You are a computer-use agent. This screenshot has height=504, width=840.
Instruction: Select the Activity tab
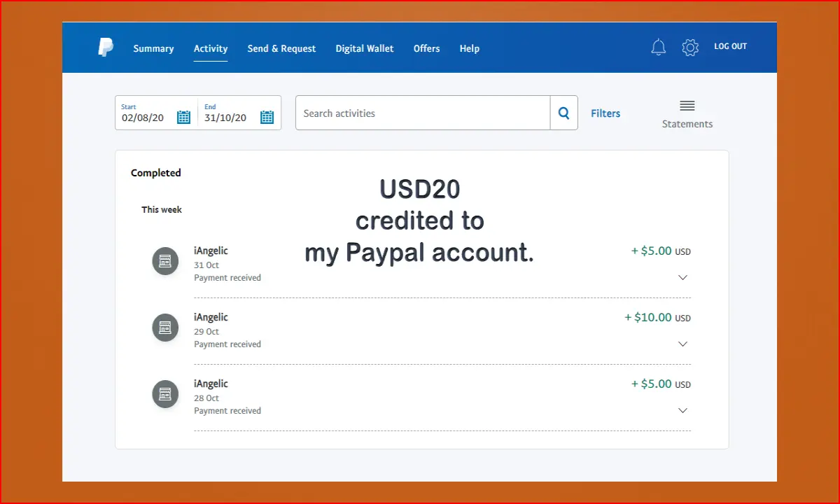211,48
